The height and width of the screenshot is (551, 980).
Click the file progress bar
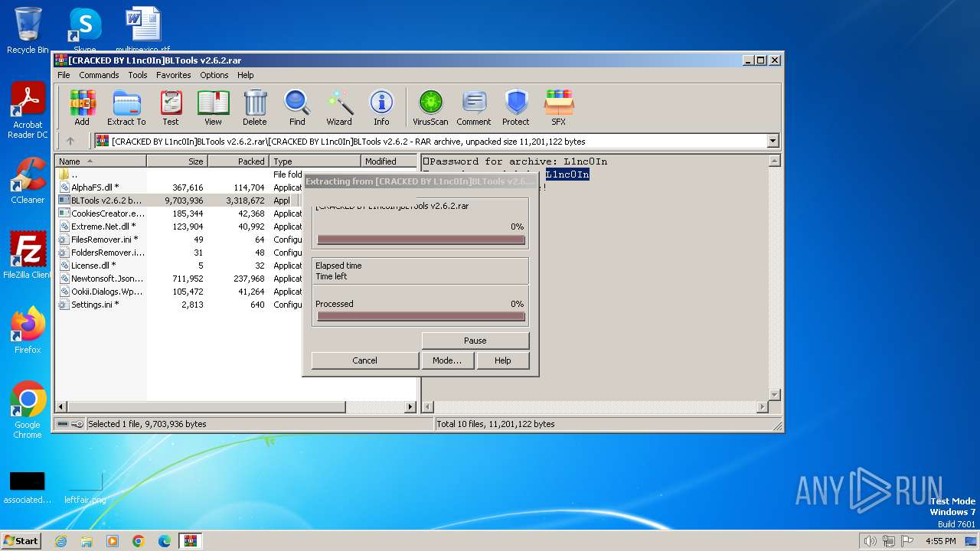click(421, 240)
